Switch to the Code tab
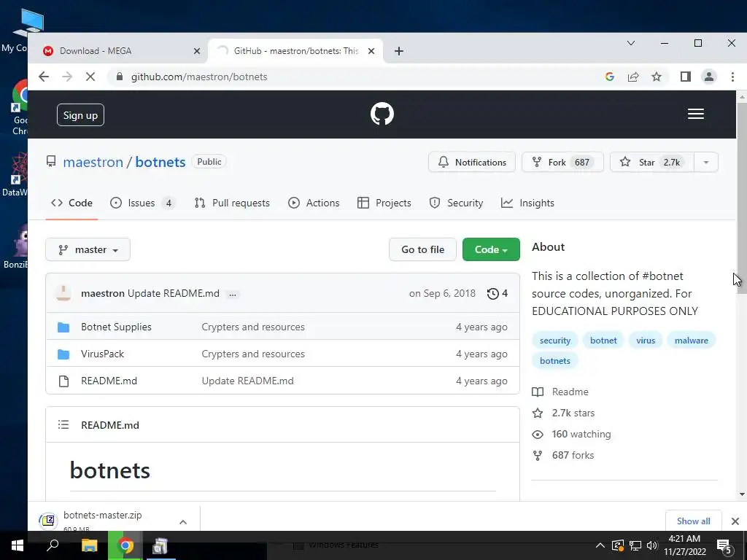 72,203
